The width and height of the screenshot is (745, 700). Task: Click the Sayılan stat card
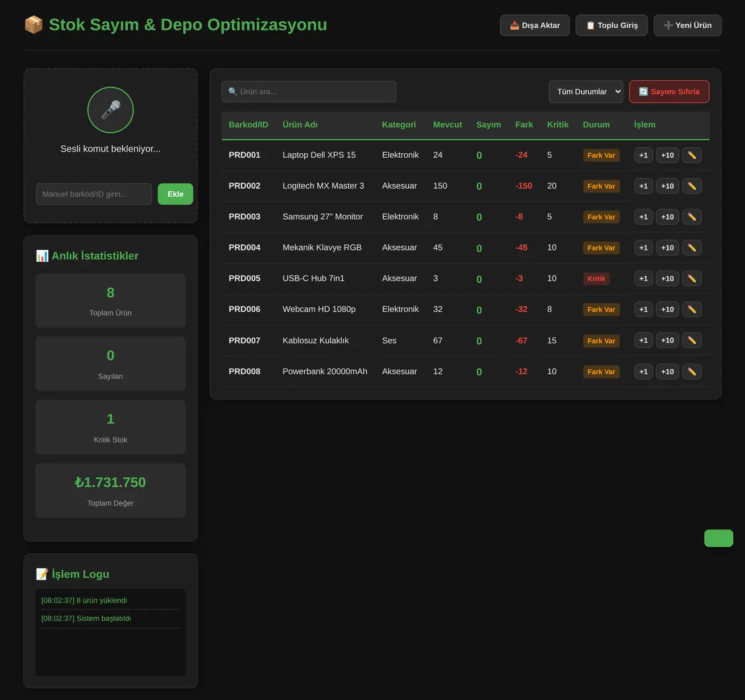(111, 364)
